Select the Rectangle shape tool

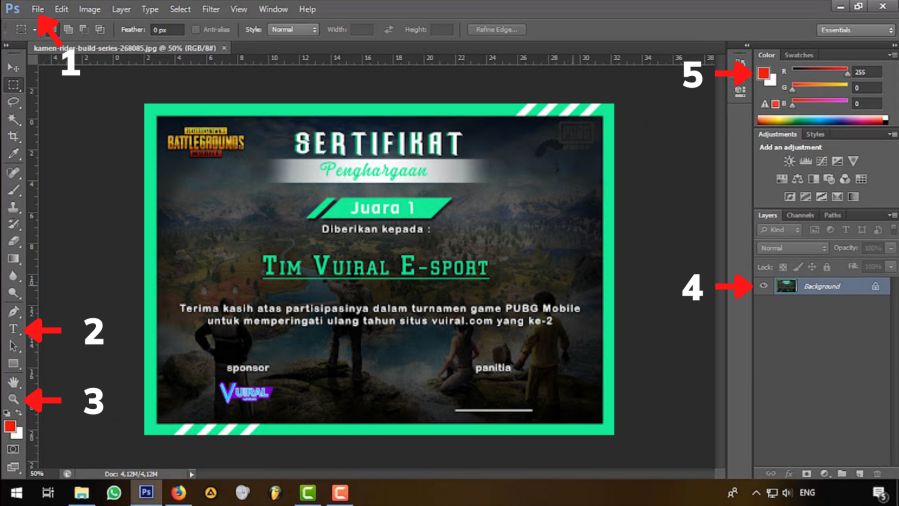click(x=13, y=363)
